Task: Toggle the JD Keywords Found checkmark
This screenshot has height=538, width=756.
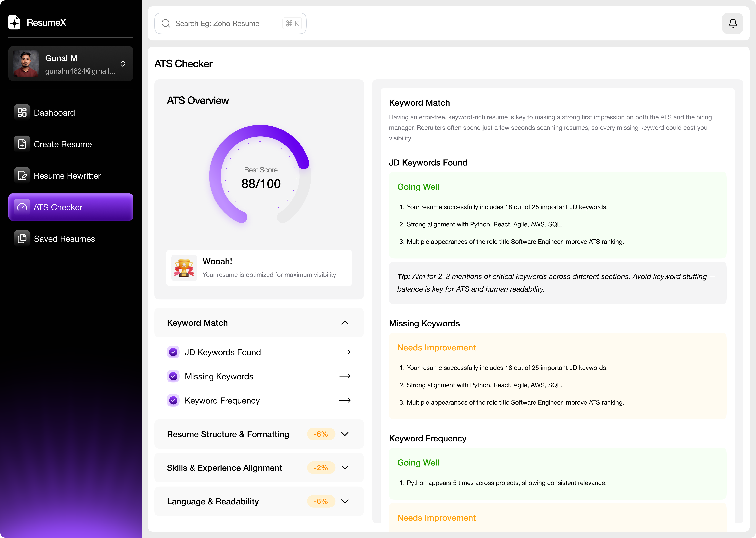Action: click(173, 352)
